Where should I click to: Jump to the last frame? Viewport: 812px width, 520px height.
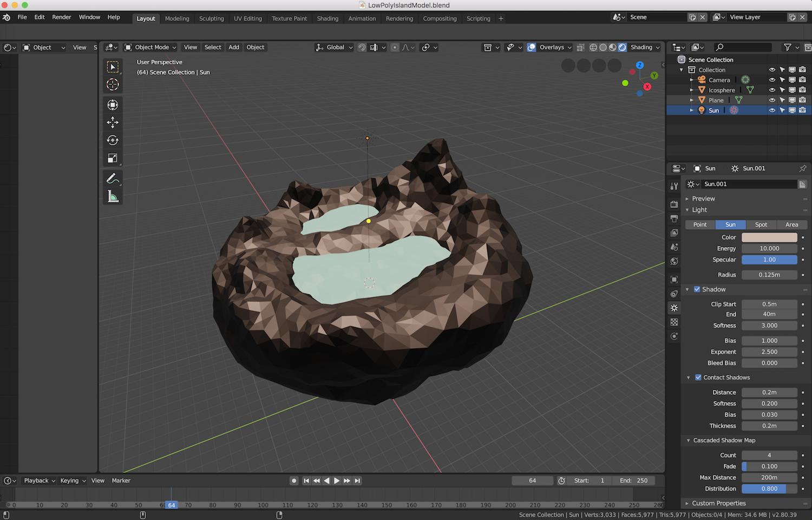pyautogui.click(x=357, y=480)
